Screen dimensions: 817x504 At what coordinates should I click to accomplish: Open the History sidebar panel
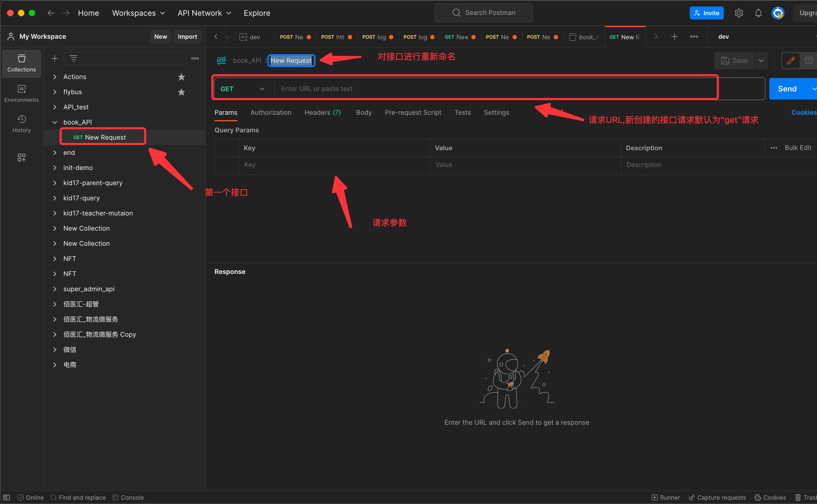tap(21, 124)
